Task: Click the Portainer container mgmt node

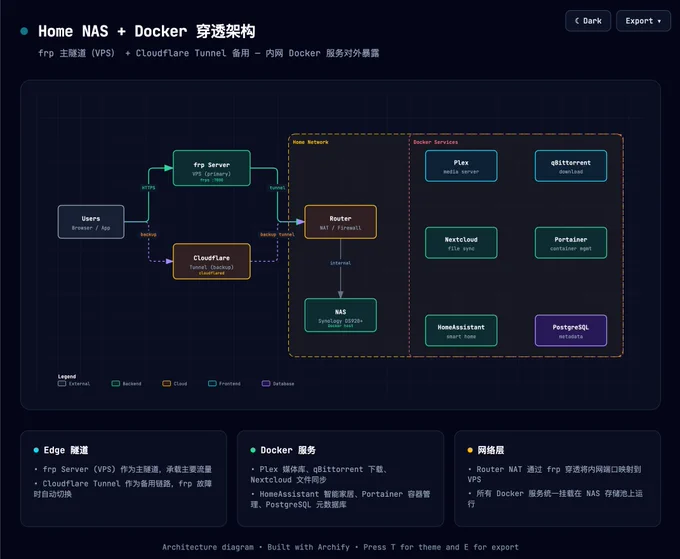Action: (x=571, y=243)
